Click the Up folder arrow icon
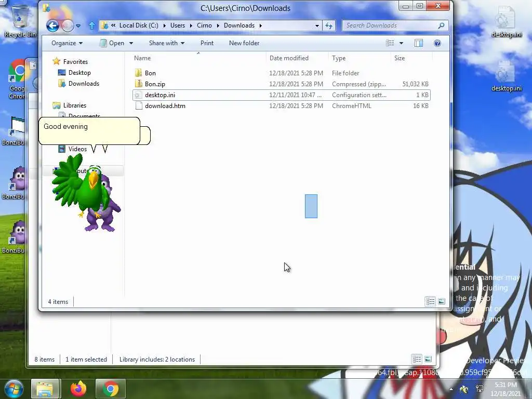Image resolution: width=532 pixels, height=399 pixels. point(91,25)
